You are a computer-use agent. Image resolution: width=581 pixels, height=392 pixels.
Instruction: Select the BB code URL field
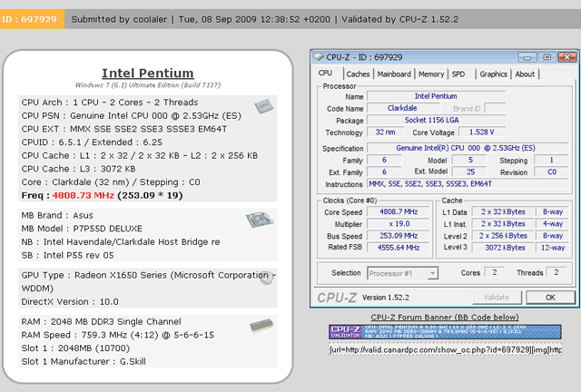click(445, 349)
